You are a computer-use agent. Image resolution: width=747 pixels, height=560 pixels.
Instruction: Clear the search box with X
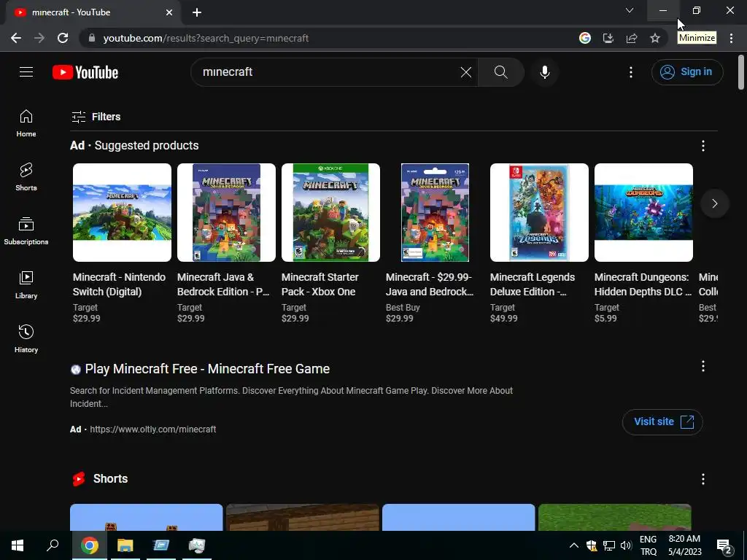[x=466, y=72]
